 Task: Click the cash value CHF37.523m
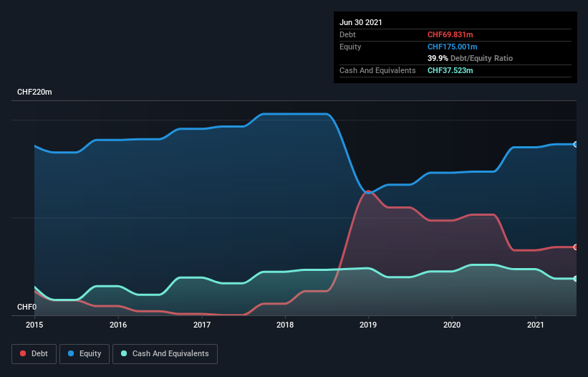[450, 70]
